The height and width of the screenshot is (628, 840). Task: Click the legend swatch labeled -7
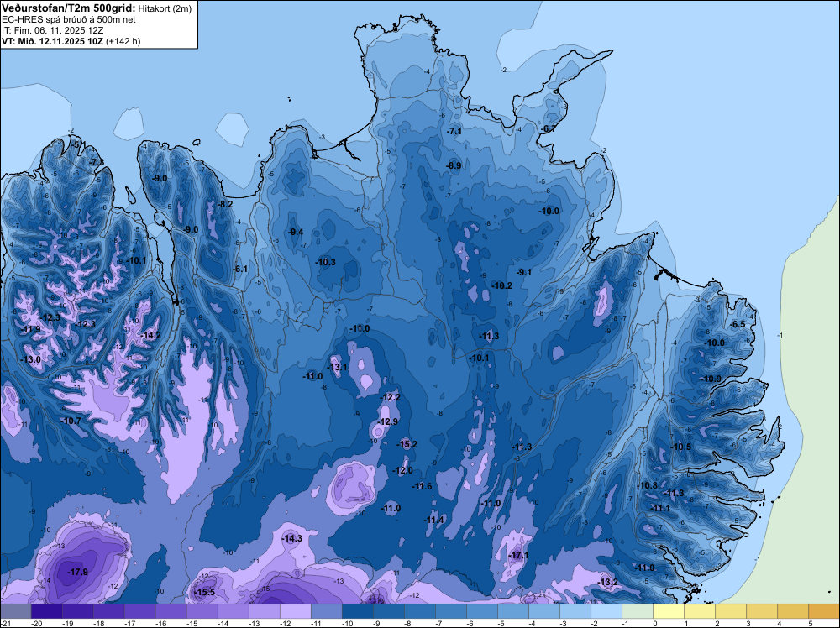point(451,611)
